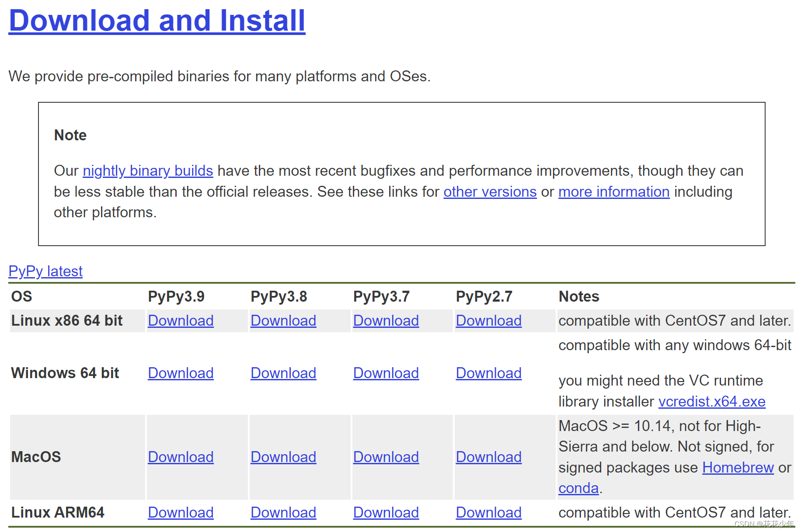Screen dimensions: 801x532
Task: Click 'compatible with any windows 64-bit' note
Action: pos(675,345)
